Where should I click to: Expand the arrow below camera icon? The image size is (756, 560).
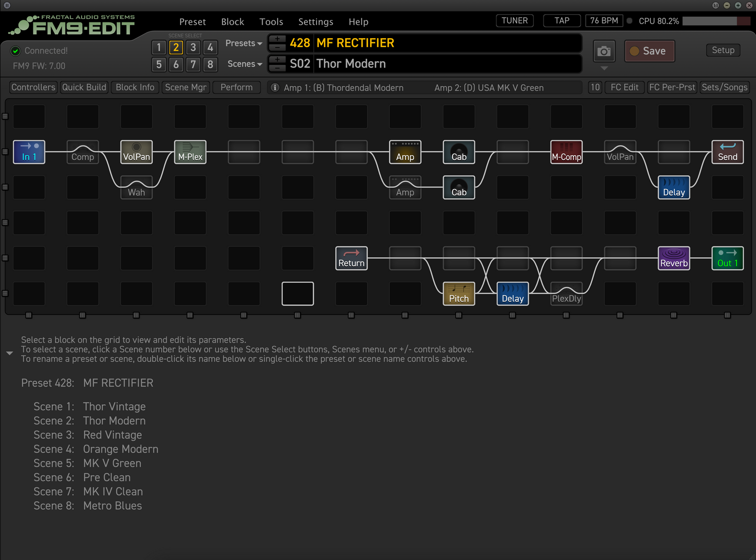(604, 68)
